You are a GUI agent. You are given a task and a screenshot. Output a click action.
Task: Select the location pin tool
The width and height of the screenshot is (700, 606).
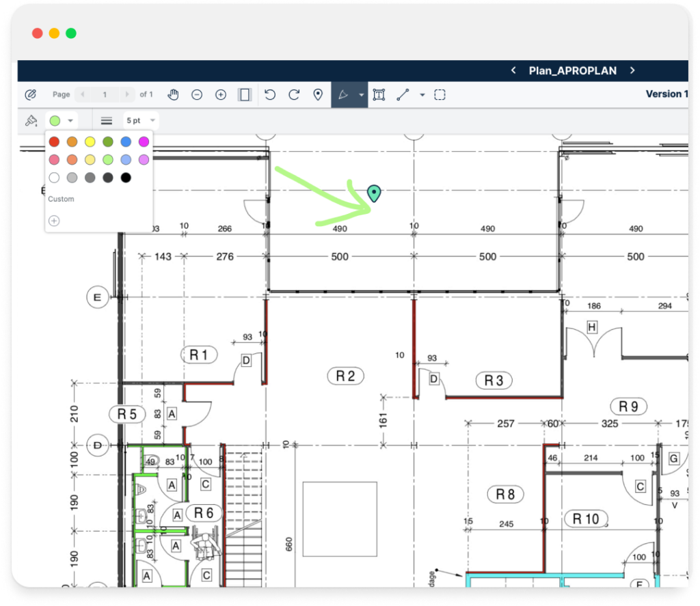coord(318,94)
